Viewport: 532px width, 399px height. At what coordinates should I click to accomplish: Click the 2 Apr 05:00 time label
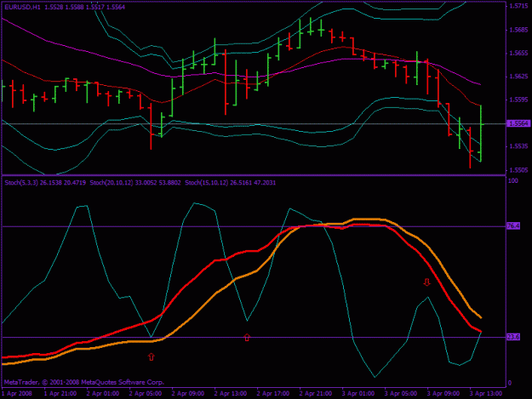146,394
